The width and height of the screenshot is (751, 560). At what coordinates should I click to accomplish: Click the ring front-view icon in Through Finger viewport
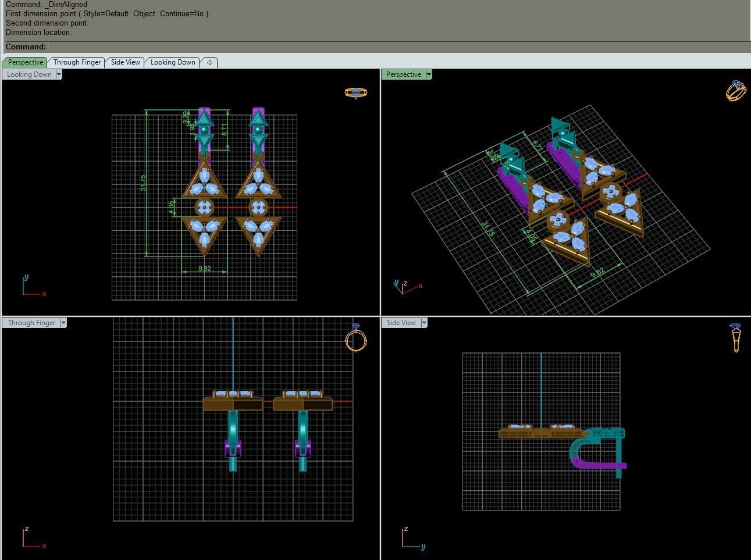click(356, 338)
